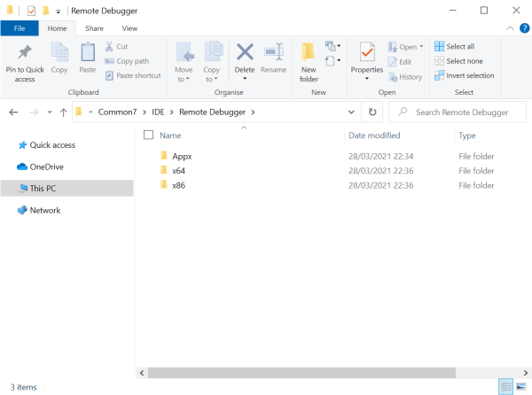Click the Rename icon
532x395 pixels.
(273, 52)
